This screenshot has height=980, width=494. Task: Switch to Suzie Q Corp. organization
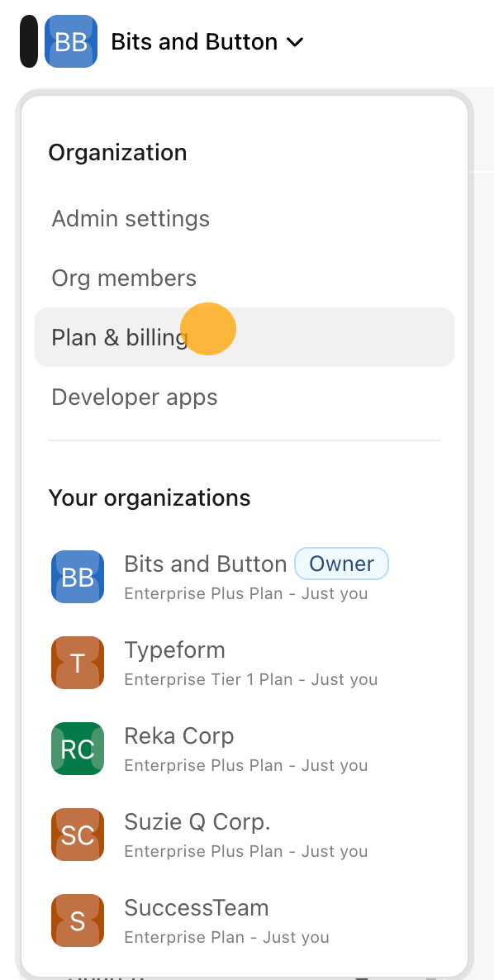tap(197, 822)
